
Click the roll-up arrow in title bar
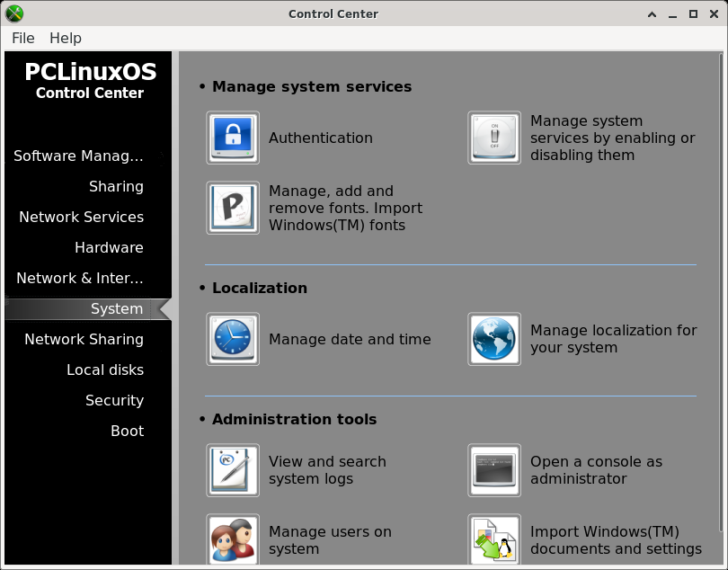click(652, 14)
